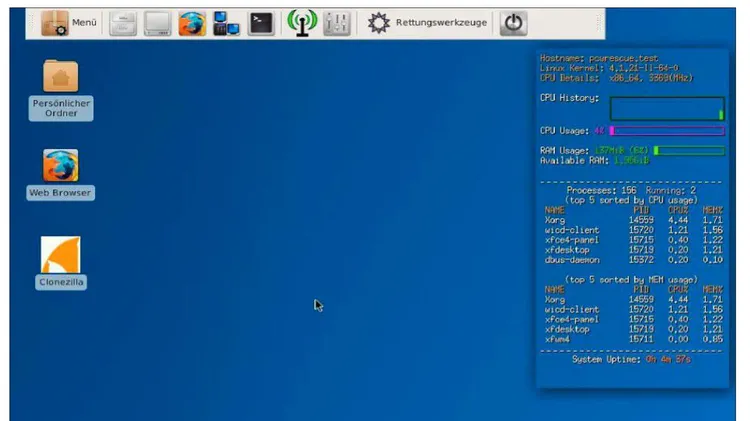Click the Processes: 156 count

[601, 190]
